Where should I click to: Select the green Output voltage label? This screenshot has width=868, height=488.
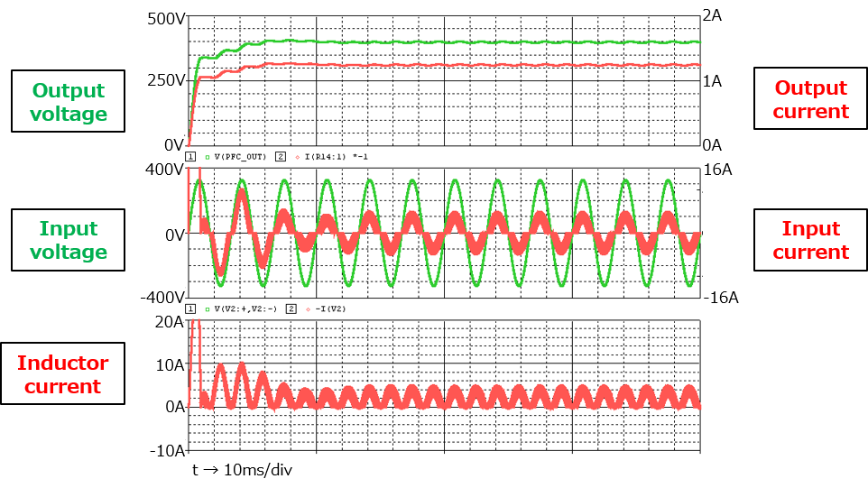coord(69,102)
